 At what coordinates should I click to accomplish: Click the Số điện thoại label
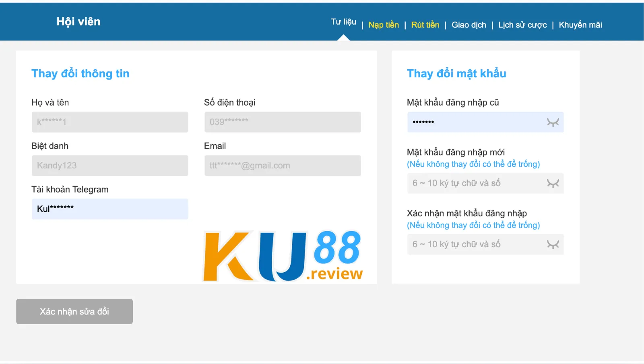[x=230, y=103]
